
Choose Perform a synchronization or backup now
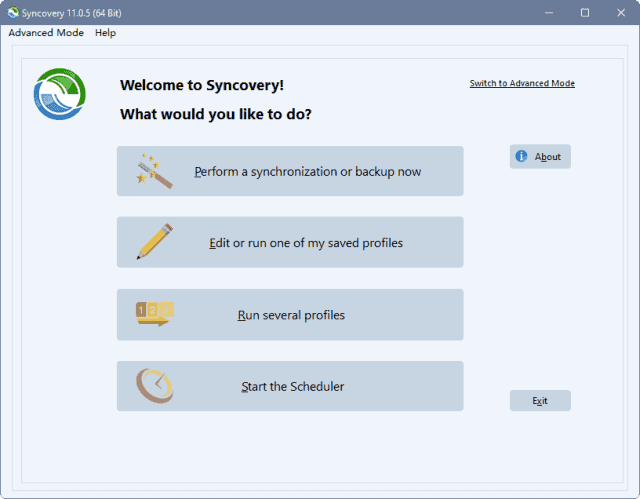pyautogui.click(x=307, y=171)
